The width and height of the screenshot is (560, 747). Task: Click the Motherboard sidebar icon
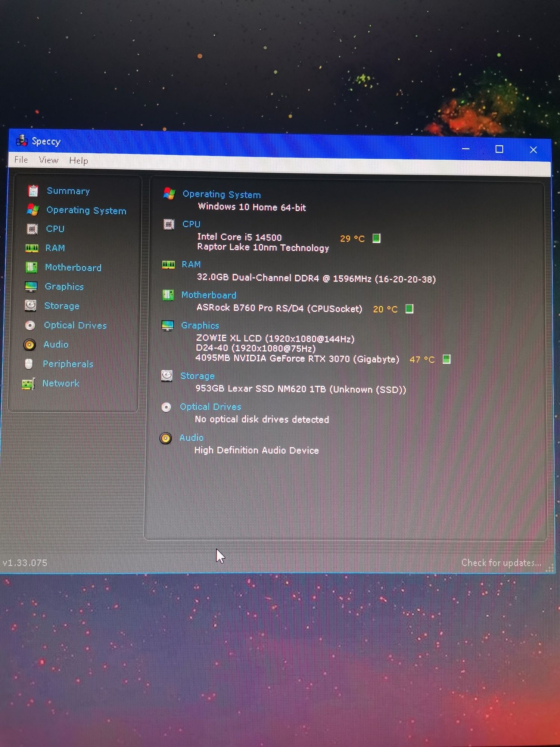[x=31, y=267]
